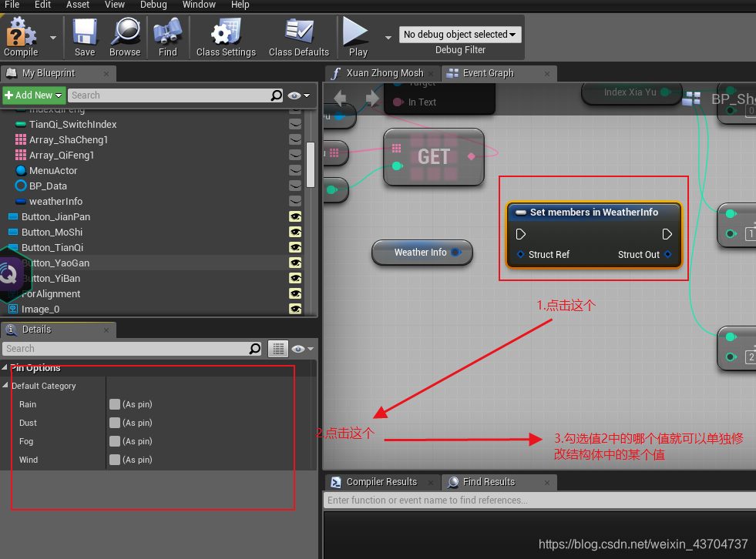The width and height of the screenshot is (756, 559).
Task: Compile the blueprint
Action: [x=21, y=37]
